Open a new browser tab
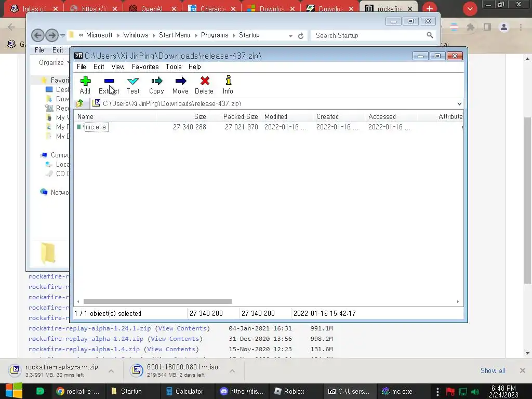532x399 pixels. click(x=430, y=8)
